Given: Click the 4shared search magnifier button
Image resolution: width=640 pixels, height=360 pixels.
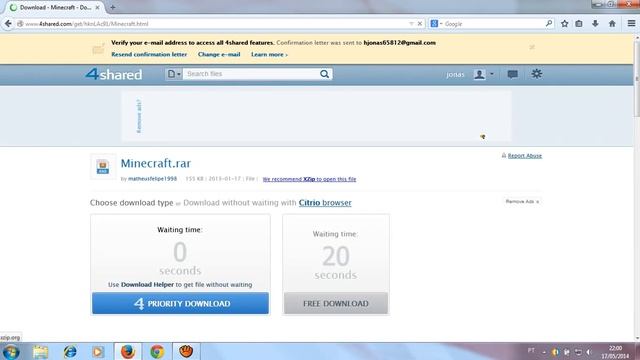Looking at the screenshot, I should click(x=324, y=74).
